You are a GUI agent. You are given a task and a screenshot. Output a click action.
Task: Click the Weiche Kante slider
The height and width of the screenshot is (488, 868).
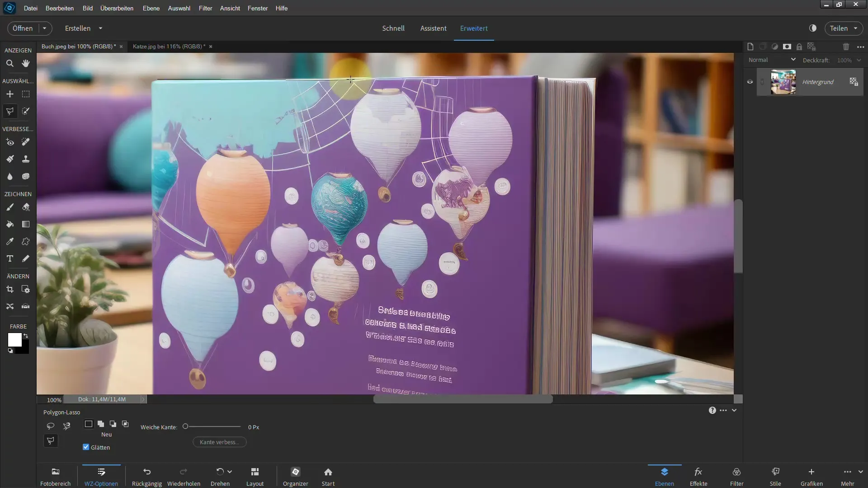click(x=212, y=427)
